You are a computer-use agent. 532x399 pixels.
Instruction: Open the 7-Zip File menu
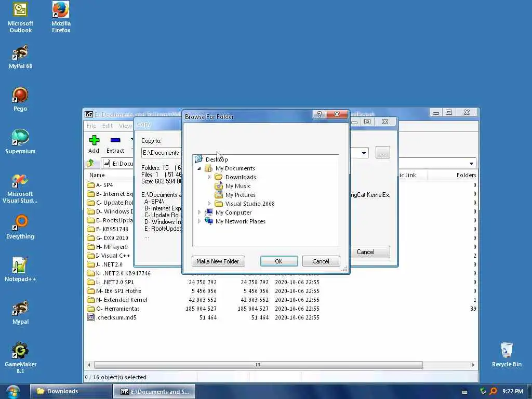point(91,126)
